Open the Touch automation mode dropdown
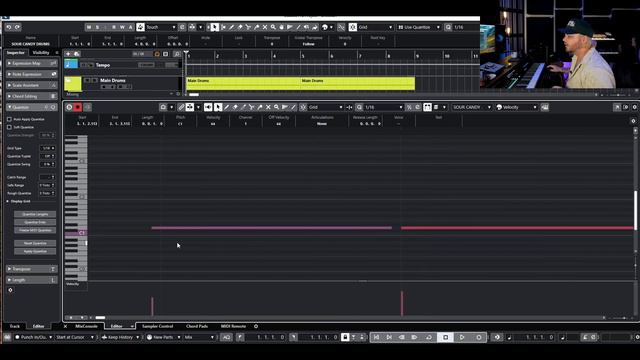640x360 pixels. [x=161, y=27]
